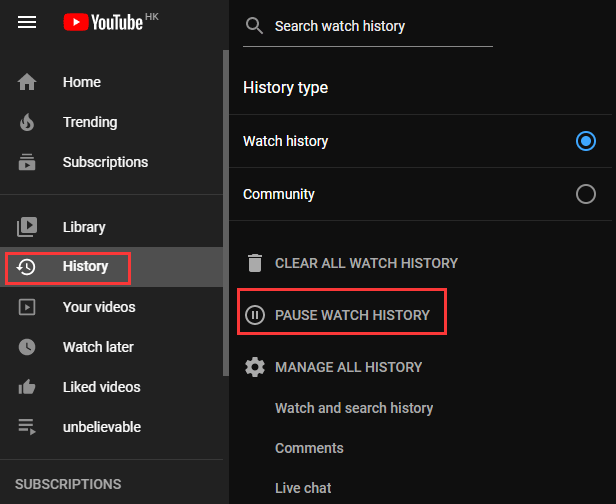Click the Subscriptions stack icon
Viewport: 616px width, 504px height.
pyautogui.click(x=27, y=162)
